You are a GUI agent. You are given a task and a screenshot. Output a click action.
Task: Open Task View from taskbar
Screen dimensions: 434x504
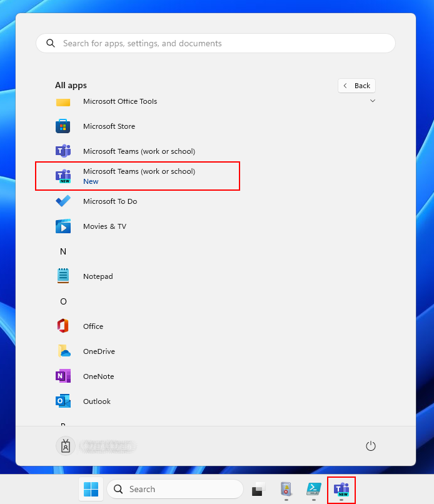[258, 489]
